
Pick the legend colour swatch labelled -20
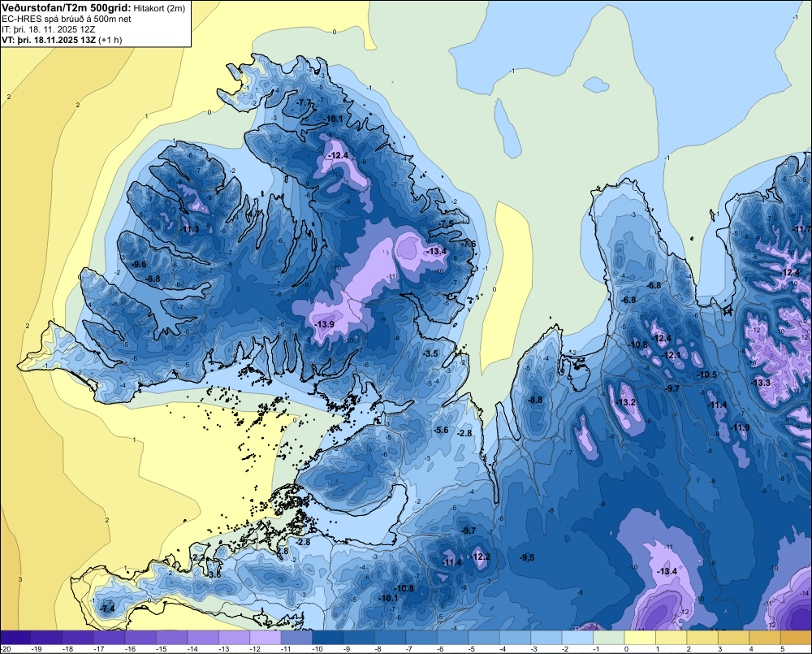tap(15, 637)
